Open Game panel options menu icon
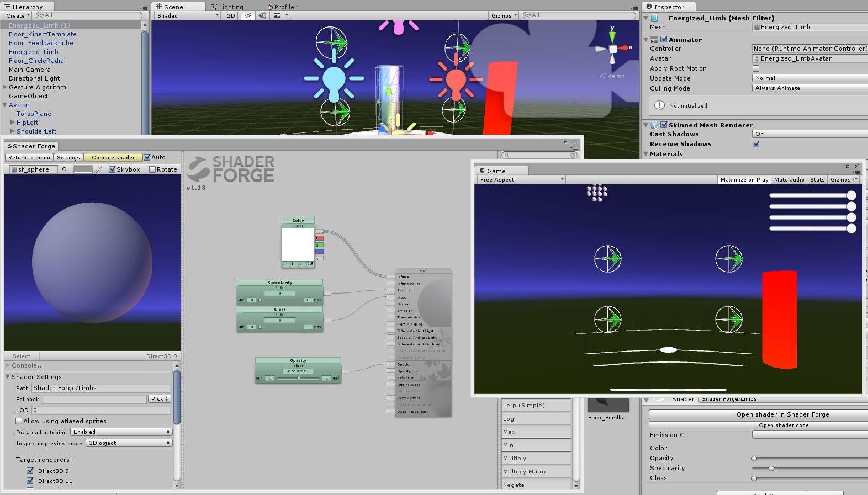868x495 pixels. pyautogui.click(x=856, y=172)
